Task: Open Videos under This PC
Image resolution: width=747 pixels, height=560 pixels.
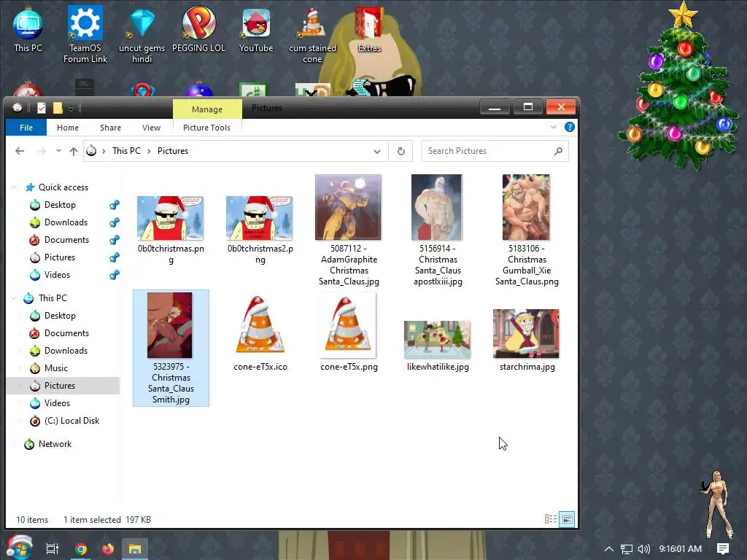Action: pos(57,403)
